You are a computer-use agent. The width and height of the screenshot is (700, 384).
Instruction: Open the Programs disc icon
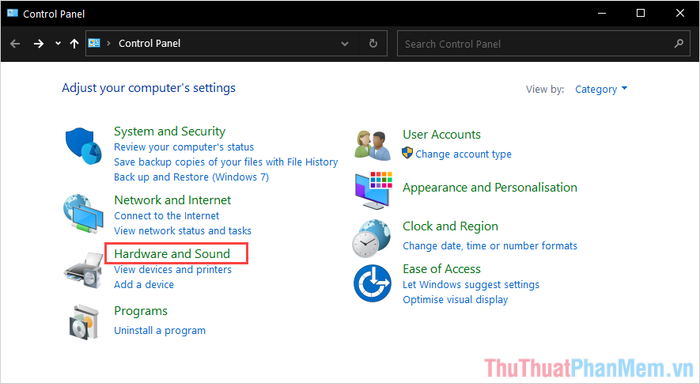[x=83, y=322]
